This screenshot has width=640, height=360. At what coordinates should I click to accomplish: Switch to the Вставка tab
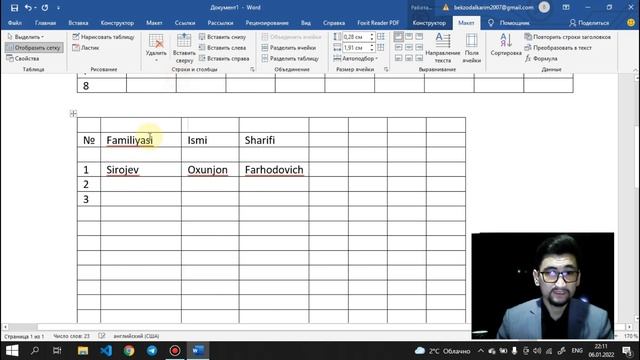click(x=78, y=23)
